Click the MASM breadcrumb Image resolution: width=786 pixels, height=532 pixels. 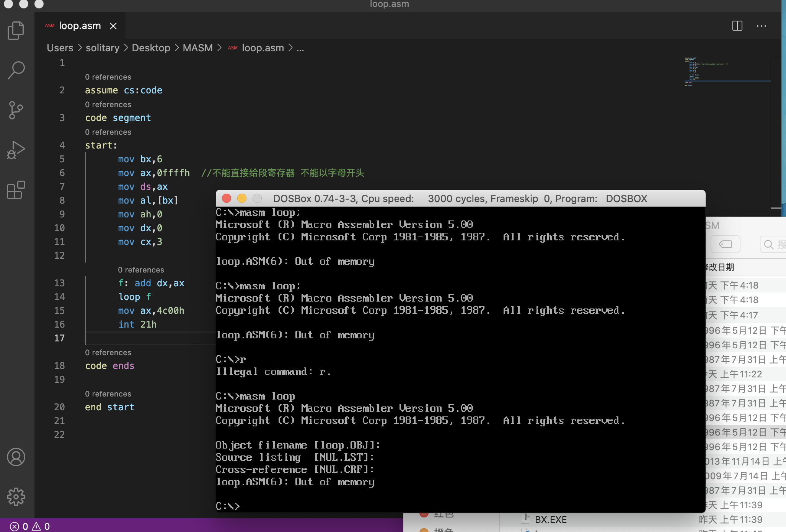(197, 48)
